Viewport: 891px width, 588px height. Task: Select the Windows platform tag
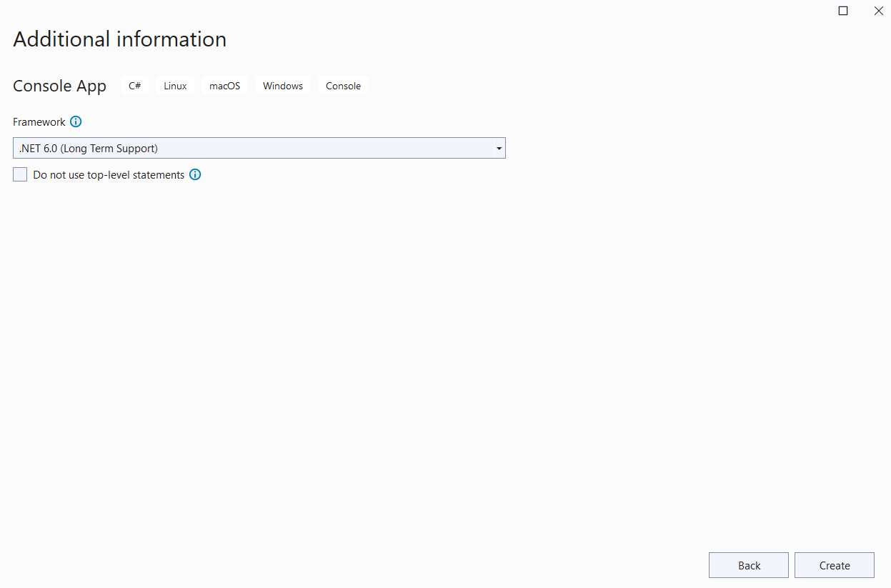[282, 85]
